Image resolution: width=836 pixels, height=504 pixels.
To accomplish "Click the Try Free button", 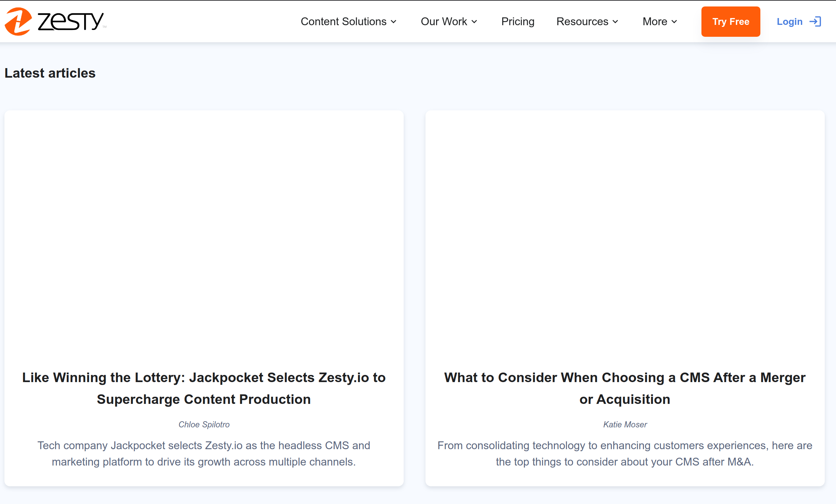I will [730, 21].
